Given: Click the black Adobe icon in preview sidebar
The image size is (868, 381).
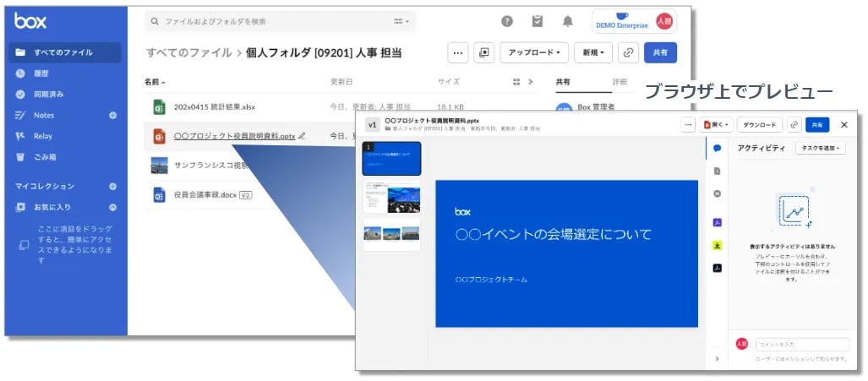Looking at the screenshot, I should (718, 268).
